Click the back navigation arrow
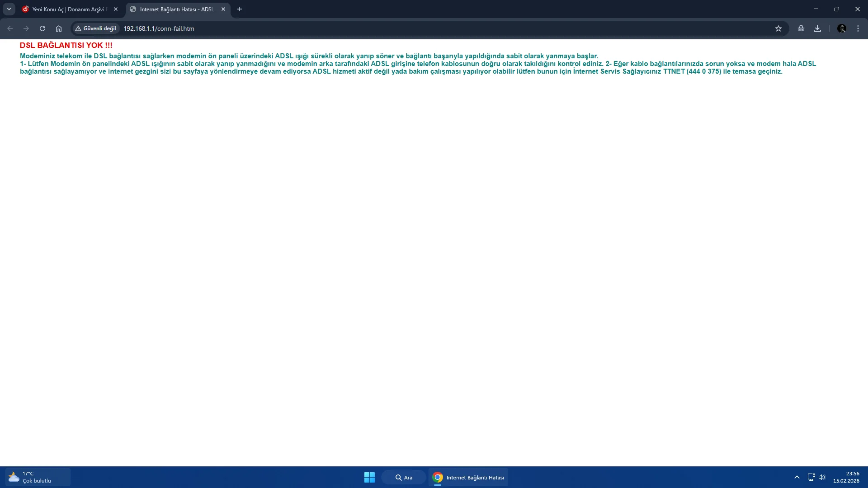The width and height of the screenshot is (868, 488). click(10, 28)
